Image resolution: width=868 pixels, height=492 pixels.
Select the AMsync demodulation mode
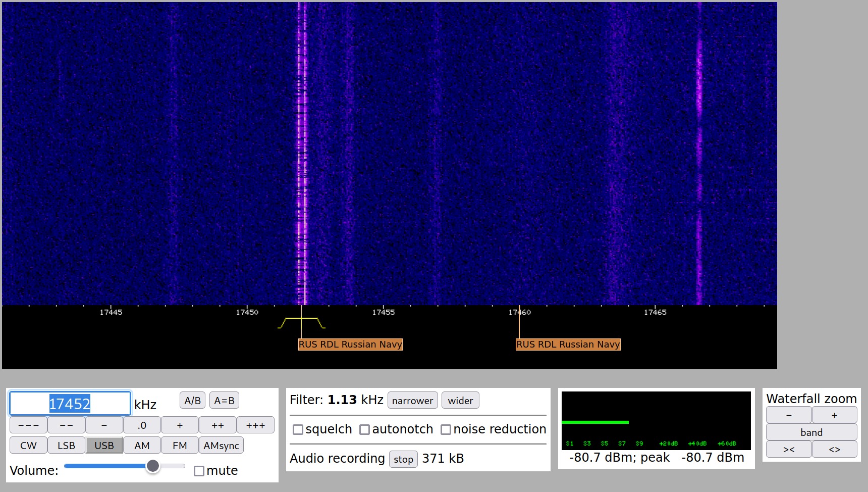coord(221,446)
